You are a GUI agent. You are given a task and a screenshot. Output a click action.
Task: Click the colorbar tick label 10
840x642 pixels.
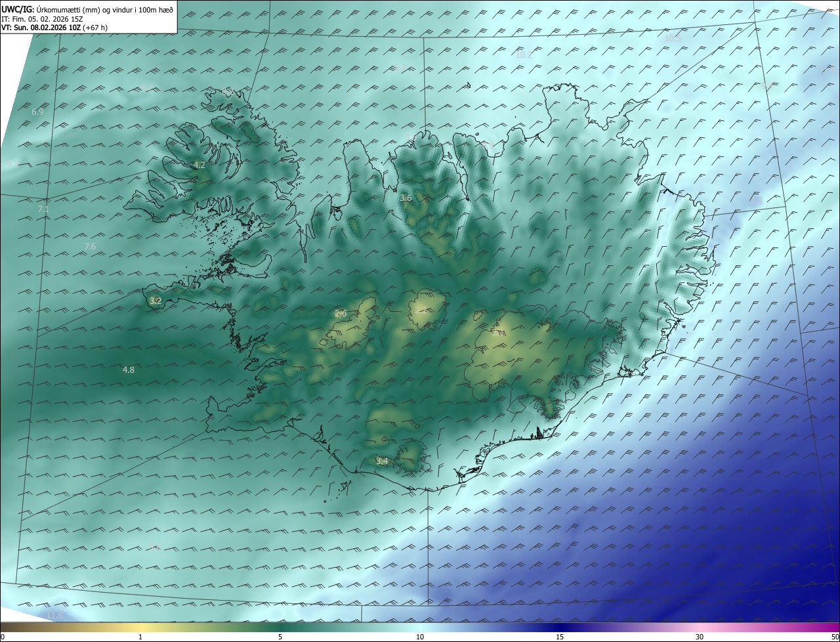click(420, 637)
